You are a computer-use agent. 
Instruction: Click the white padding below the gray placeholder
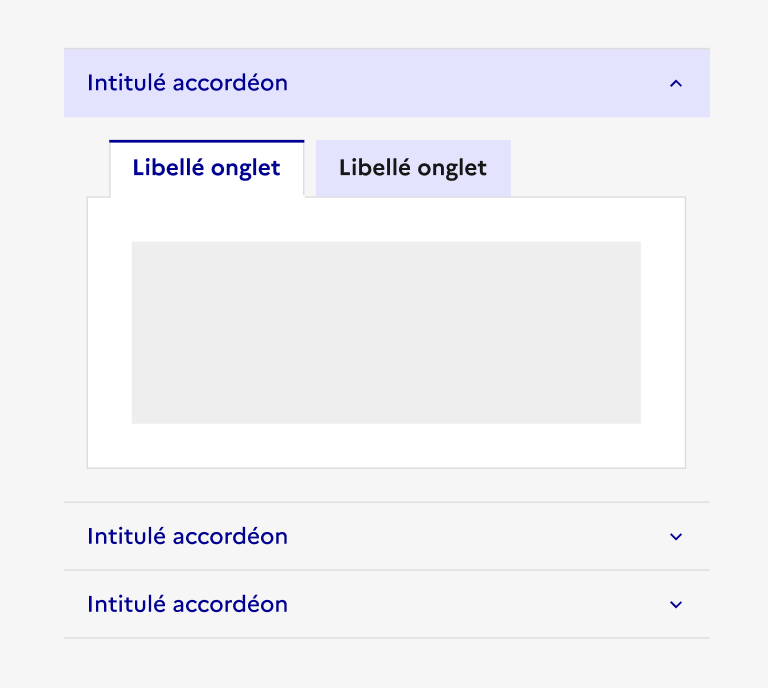tap(386, 446)
